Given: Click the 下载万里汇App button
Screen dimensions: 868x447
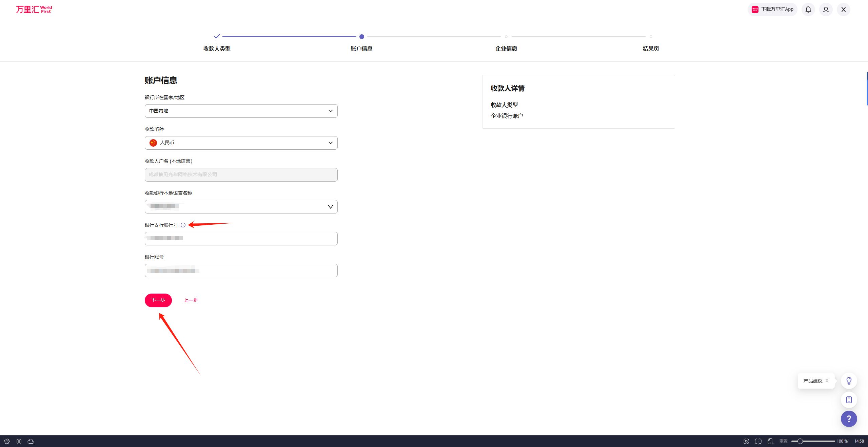Looking at the screenshot, I should point(772,10).
